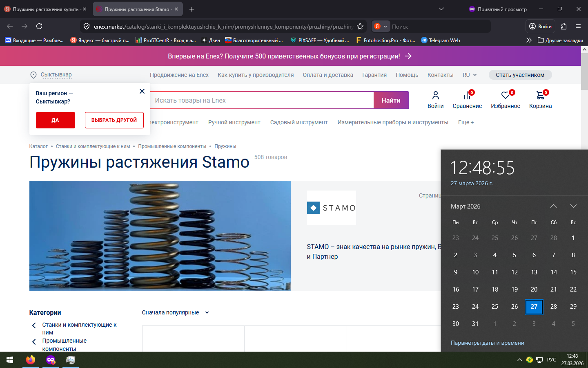The height and width of the screenshot is (368, 588).
Task: Expand the RU language dropdown
Action: (x=470, y=75)
